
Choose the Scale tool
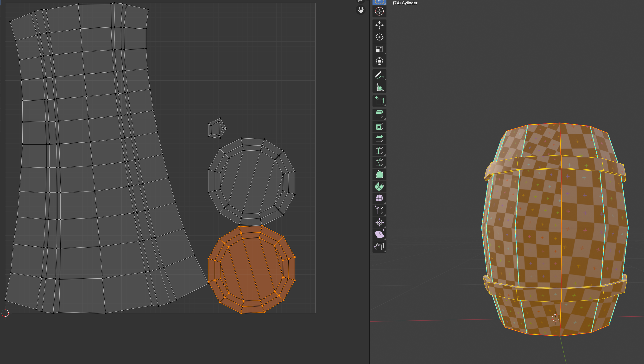pyautogui.click(x=379, y=49)
